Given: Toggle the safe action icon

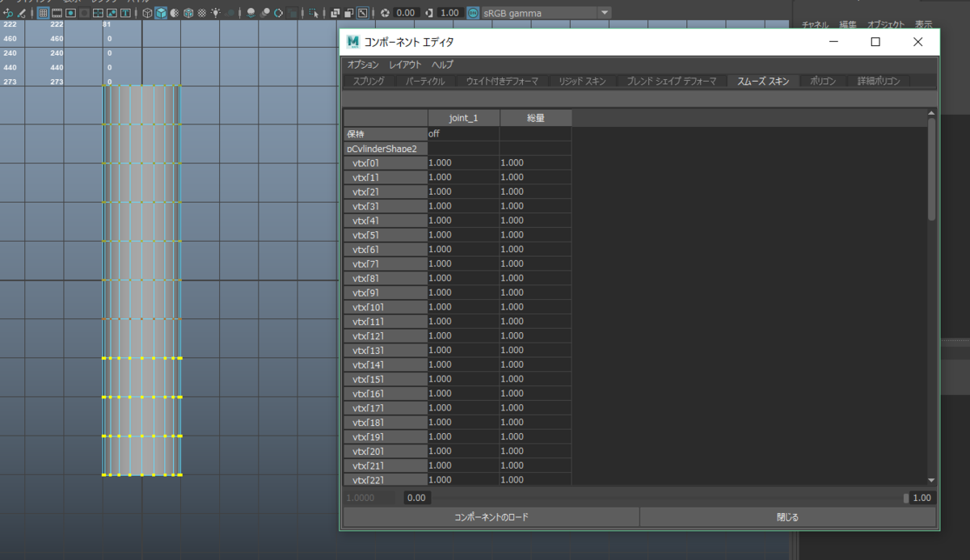Looking at the screenshot, I should [112, 13].
